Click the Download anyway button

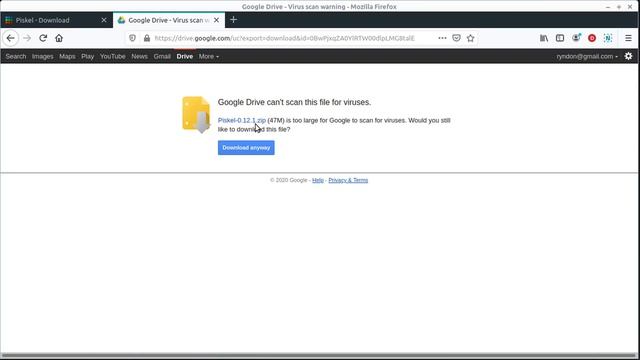tap(246, 148)
